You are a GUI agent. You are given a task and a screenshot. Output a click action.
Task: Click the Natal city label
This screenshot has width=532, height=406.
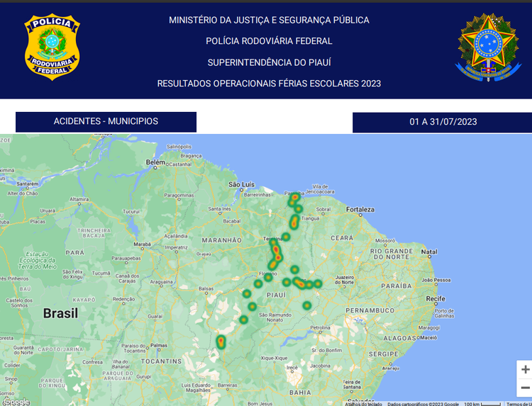click(429, 252)
